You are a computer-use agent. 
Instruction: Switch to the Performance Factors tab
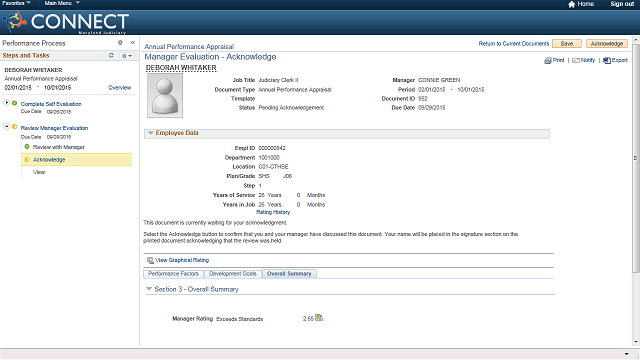[173, 274]
